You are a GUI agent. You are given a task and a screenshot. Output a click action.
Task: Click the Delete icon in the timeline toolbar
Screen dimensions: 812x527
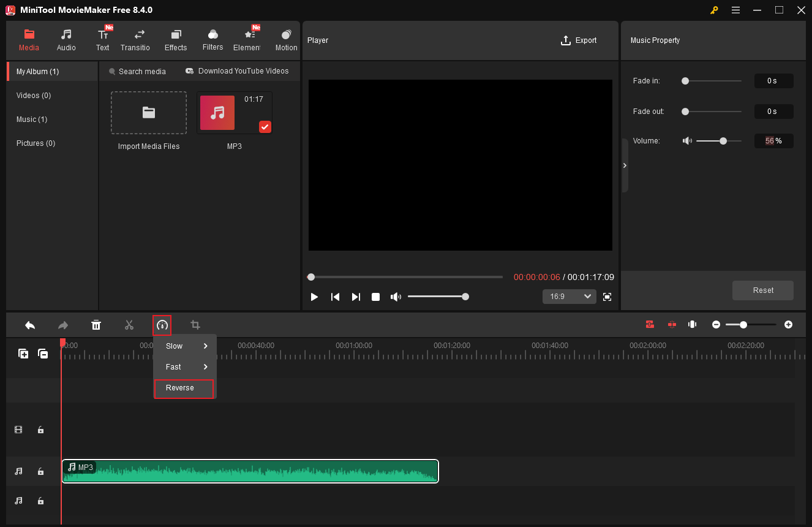pos(96,325)
